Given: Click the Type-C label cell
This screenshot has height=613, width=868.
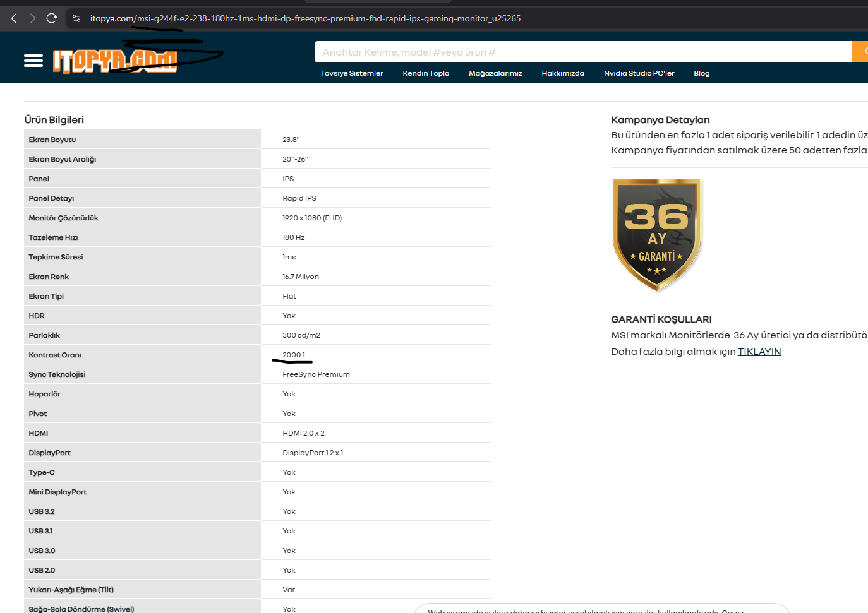Looking at the screenshot, I should point(142,472).
